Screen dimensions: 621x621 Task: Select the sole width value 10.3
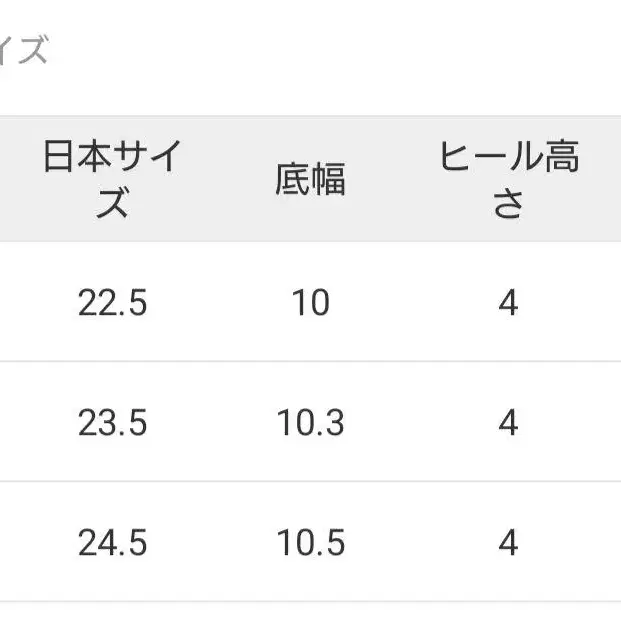pyautogui.click(x=310, y=423)
